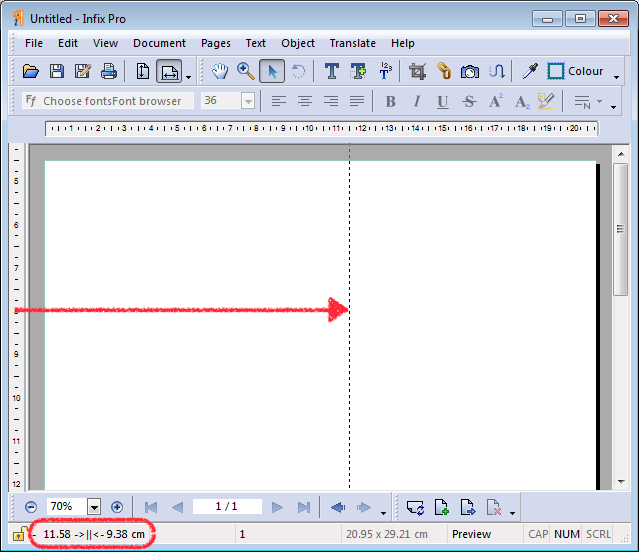Image resolution: width=639 pixels, height=552 pixels.
Task: Toggle italic formatting
Action: pyautogui.click(x=416, y=101)
